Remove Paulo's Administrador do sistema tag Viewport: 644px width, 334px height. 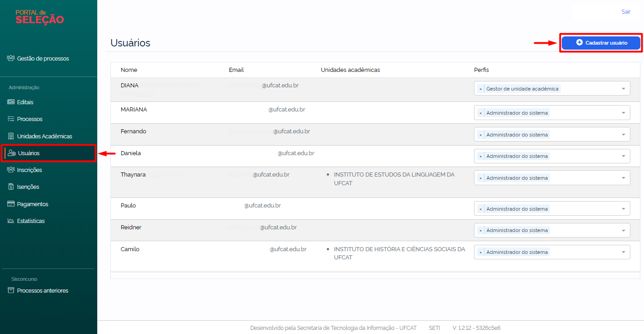click(480, 209)
